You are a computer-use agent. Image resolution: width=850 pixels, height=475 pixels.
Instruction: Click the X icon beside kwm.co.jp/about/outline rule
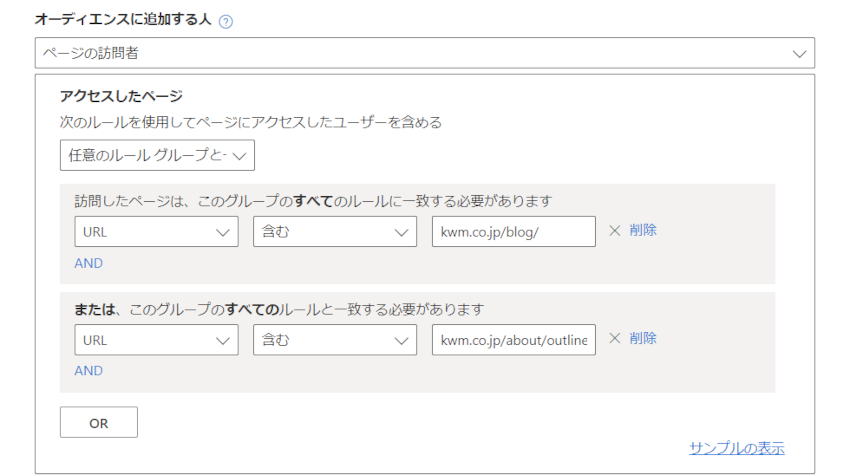[x=614, y=338]
